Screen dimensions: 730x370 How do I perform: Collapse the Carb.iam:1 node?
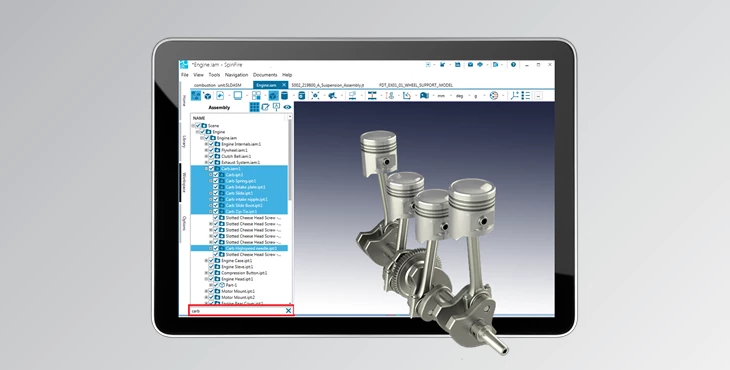coord(206,168)
